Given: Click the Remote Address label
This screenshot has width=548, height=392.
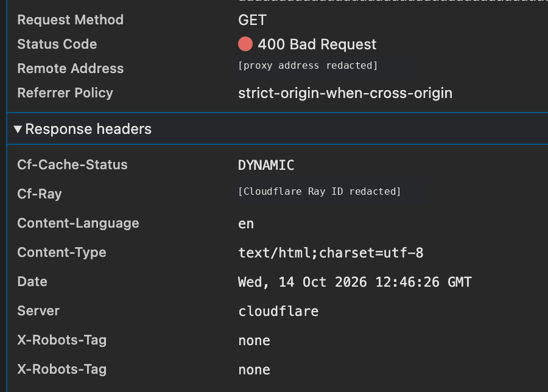Looking at the screenshot, I should tap(70, 68).
